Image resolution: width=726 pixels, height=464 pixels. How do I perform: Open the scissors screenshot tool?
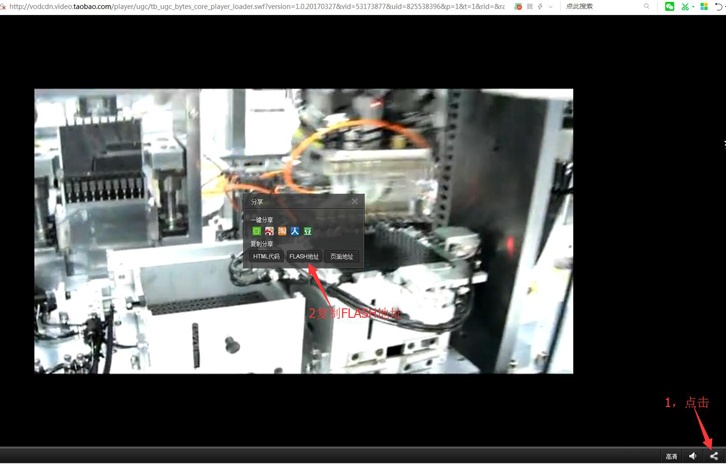point(685,6)
